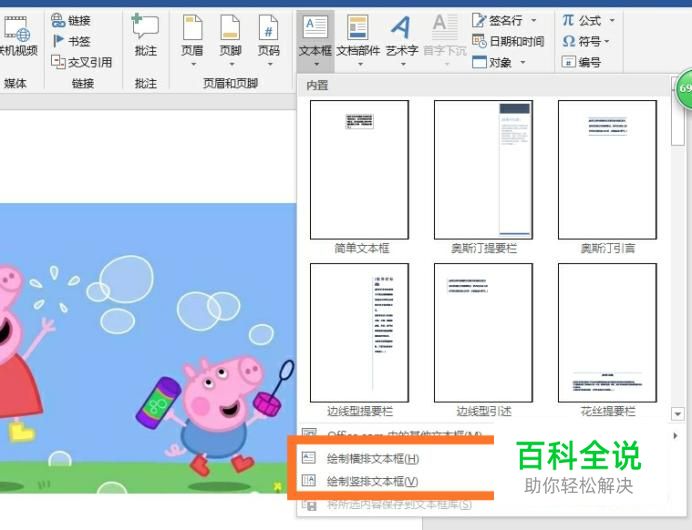Image resolution: width=692 pixels, height=530 pixels.
Task: Open 交叉引用 cross-reference
Action: 82,62
